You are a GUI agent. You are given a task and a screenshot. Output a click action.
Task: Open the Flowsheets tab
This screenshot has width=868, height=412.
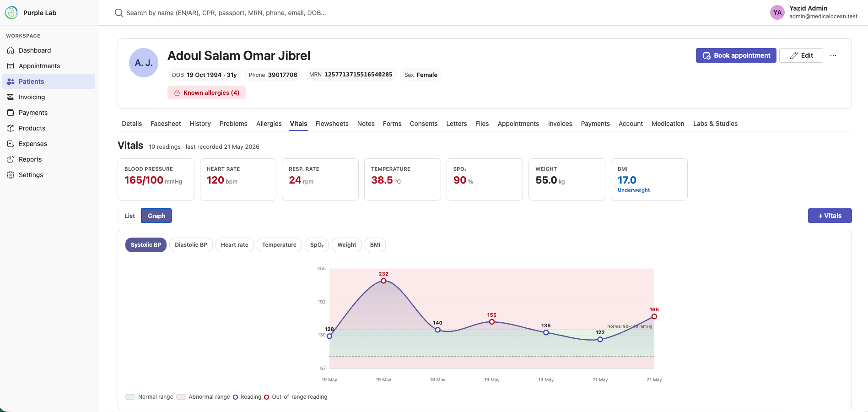click(332, 124)
